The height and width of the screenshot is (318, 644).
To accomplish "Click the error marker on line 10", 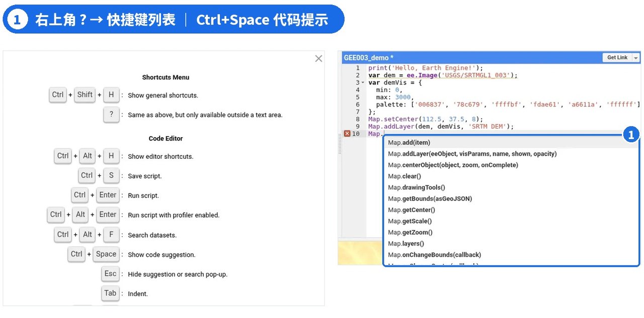I will click(347, 134).
